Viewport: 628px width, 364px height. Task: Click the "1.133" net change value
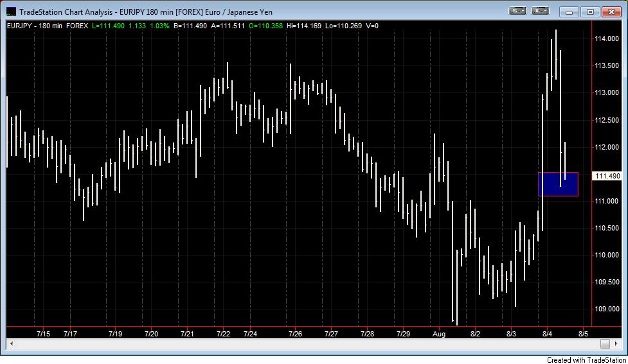[x=137, y=26]
